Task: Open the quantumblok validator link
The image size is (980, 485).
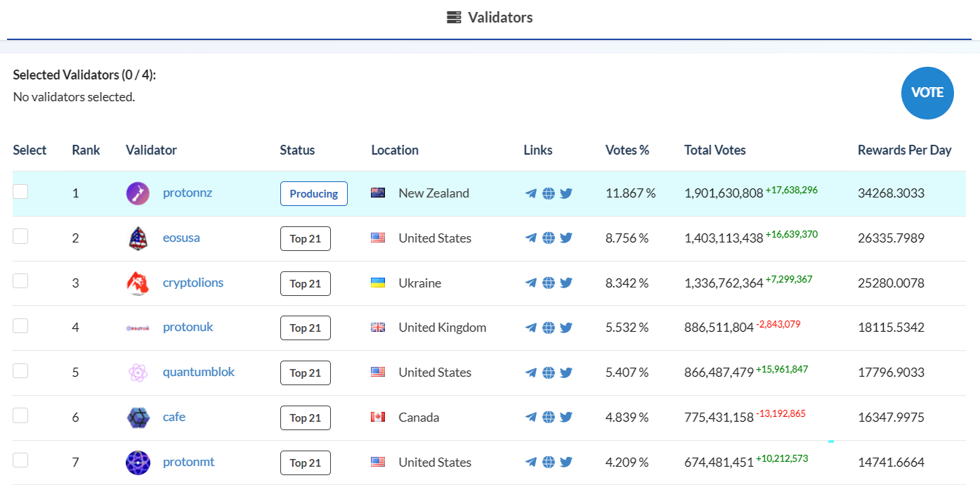Action: click(x=199, y=372)
